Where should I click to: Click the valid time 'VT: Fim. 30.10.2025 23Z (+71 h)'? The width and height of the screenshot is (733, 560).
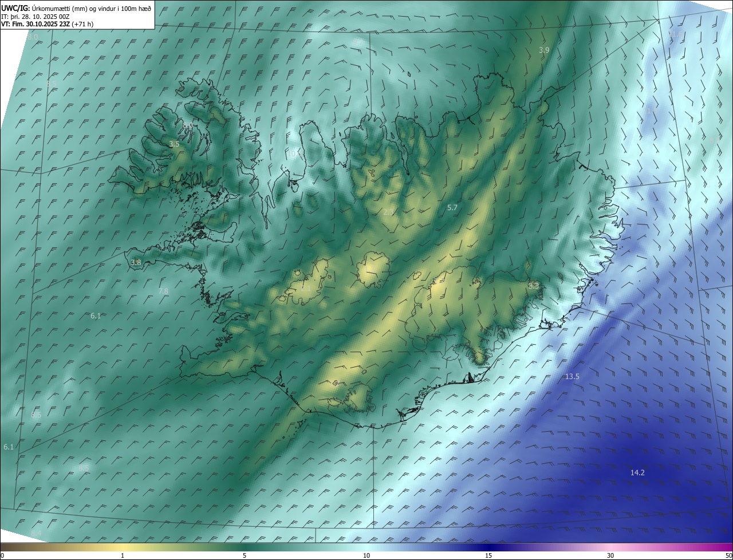click(x=48, y=24)
